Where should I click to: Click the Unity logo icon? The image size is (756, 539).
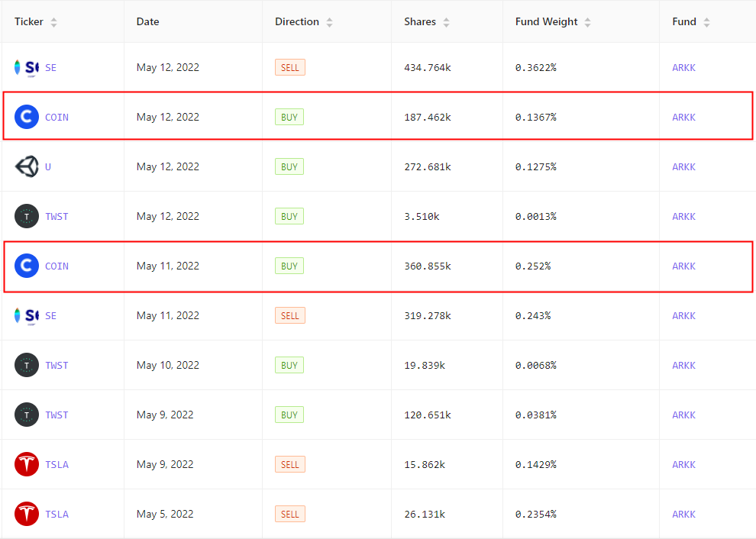coord(27,166)
